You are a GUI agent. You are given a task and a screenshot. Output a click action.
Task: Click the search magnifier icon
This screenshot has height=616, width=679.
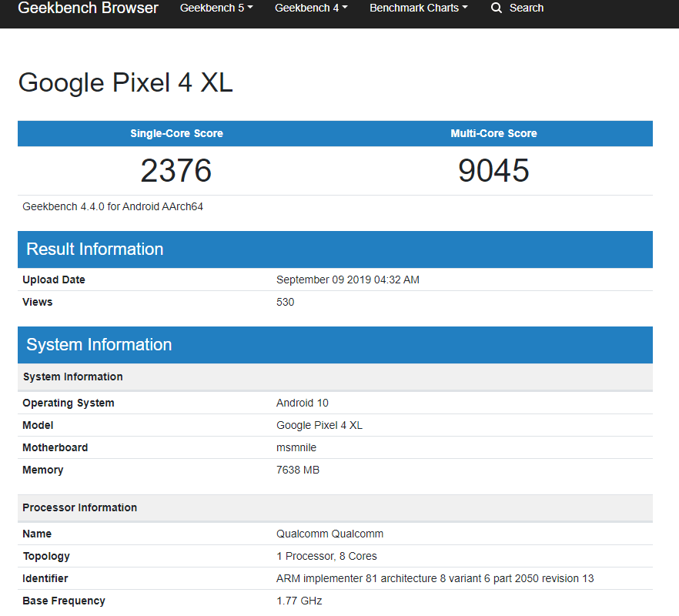click(x=497, y=8)
